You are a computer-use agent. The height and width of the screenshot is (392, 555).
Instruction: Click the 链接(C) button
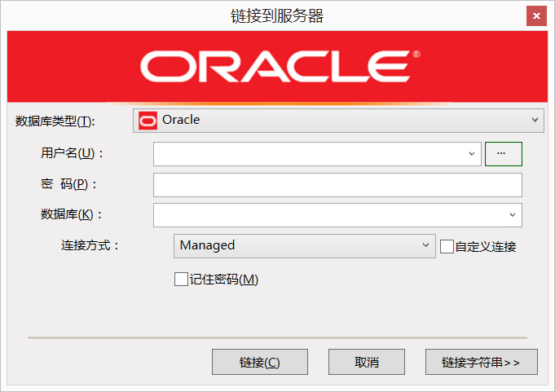point(260,362)
